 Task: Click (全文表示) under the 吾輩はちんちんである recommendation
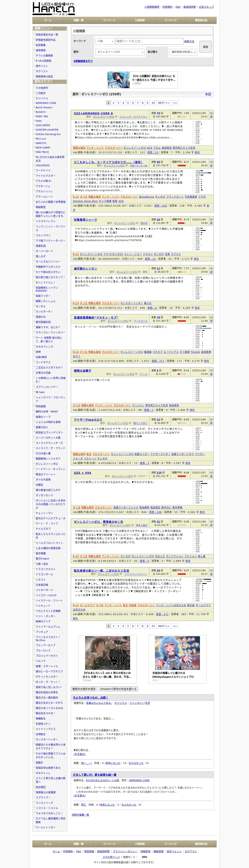coord(80,754)
